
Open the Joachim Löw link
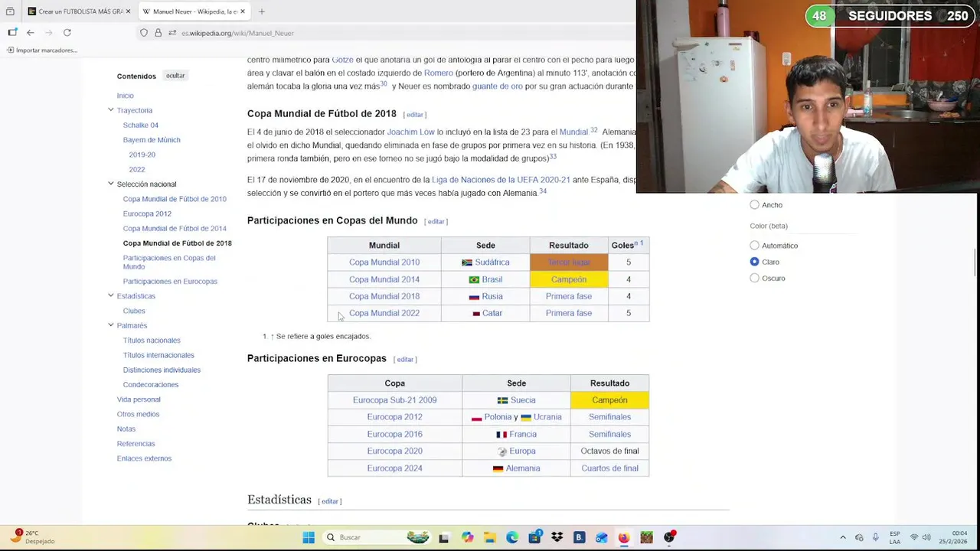pos(411,132)
